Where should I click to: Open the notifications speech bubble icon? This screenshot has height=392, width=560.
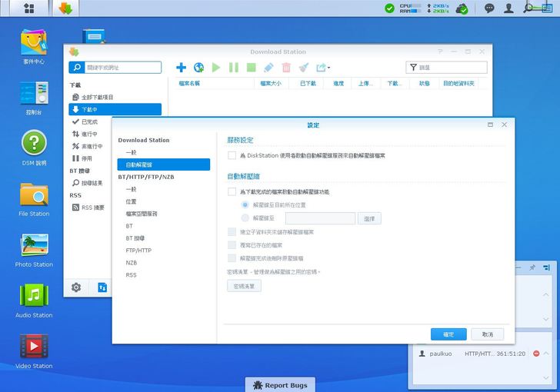click(489, 8)
